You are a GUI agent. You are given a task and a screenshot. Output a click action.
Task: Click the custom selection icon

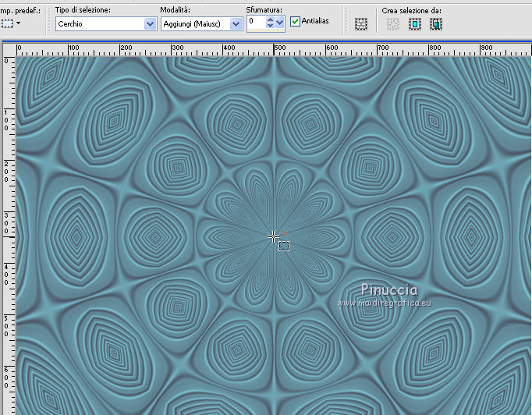pos(361,24)
